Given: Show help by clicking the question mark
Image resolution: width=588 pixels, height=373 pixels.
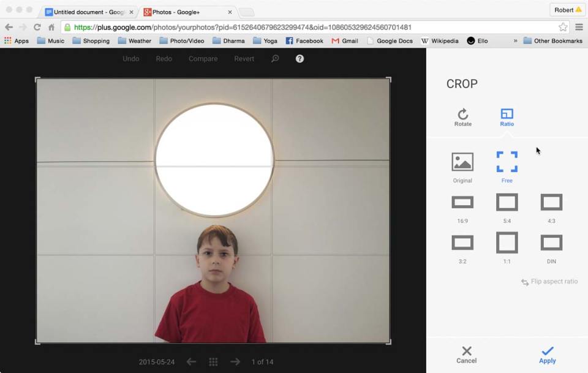Looking at the screenshot, I should [298, 59].
